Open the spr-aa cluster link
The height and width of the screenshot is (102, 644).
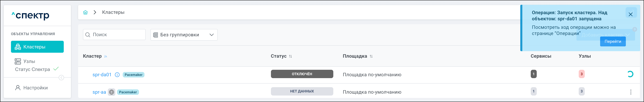pos(99,92)
